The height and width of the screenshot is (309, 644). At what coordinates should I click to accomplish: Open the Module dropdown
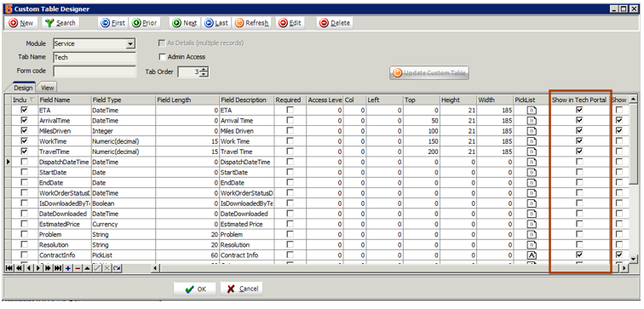pyautogui.click(x=130, y=43)
